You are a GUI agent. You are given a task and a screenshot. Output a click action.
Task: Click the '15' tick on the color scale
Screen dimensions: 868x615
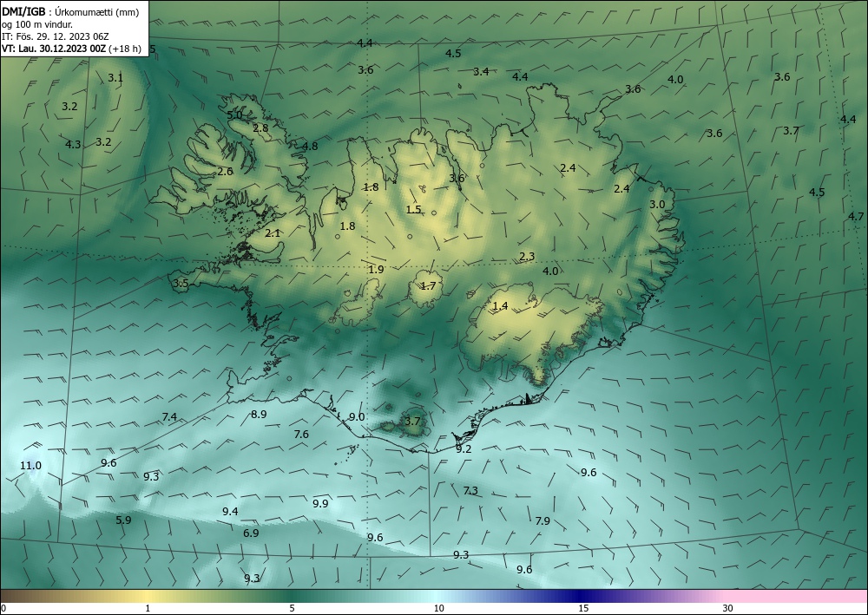tap(583, 608)
